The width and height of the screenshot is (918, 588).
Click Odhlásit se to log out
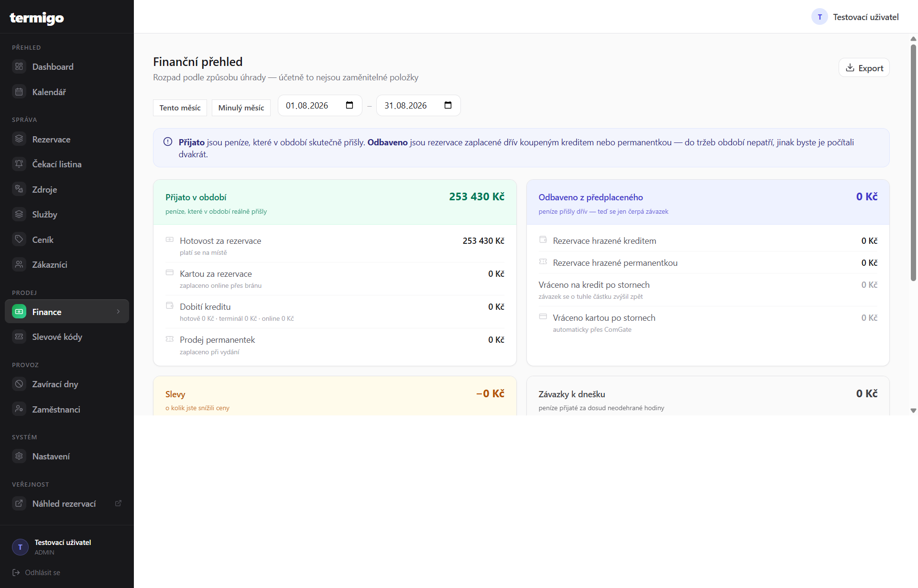36,572
